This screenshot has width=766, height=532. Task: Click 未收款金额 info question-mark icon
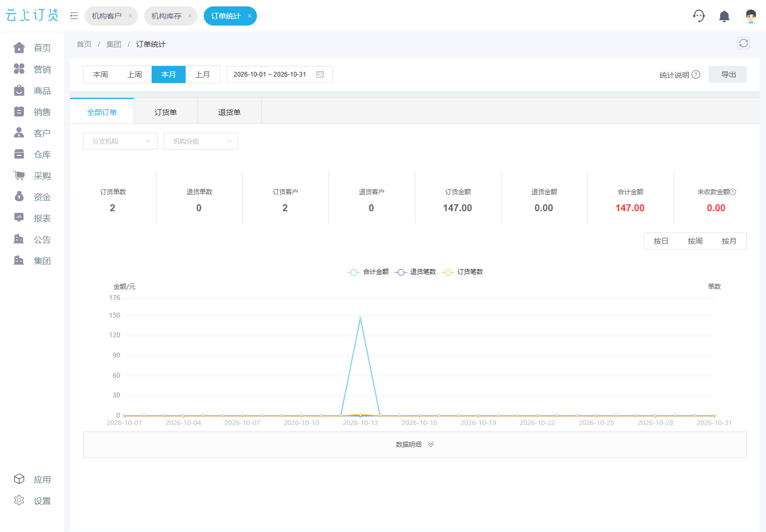tap(733, 192)
